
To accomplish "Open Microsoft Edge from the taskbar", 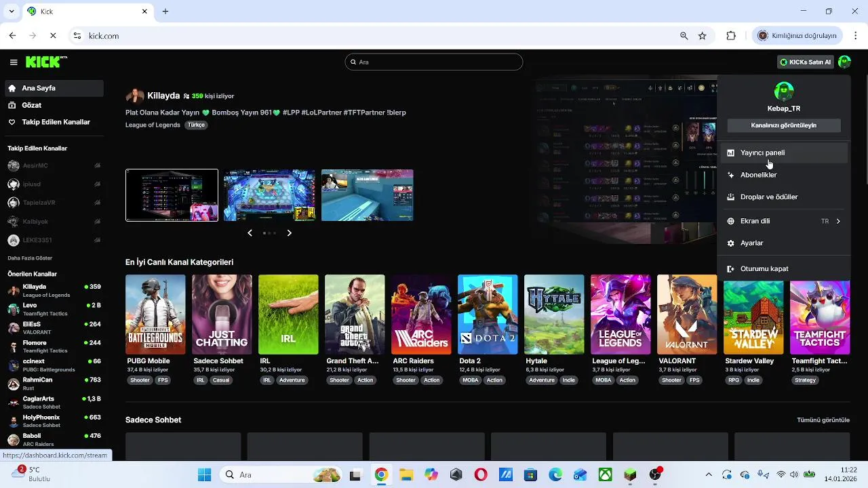I will click(555, 475).
